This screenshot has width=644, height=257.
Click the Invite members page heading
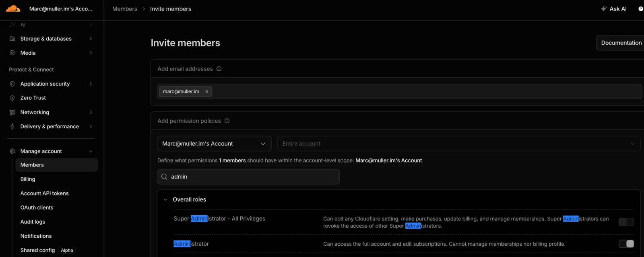pos(185,43)
